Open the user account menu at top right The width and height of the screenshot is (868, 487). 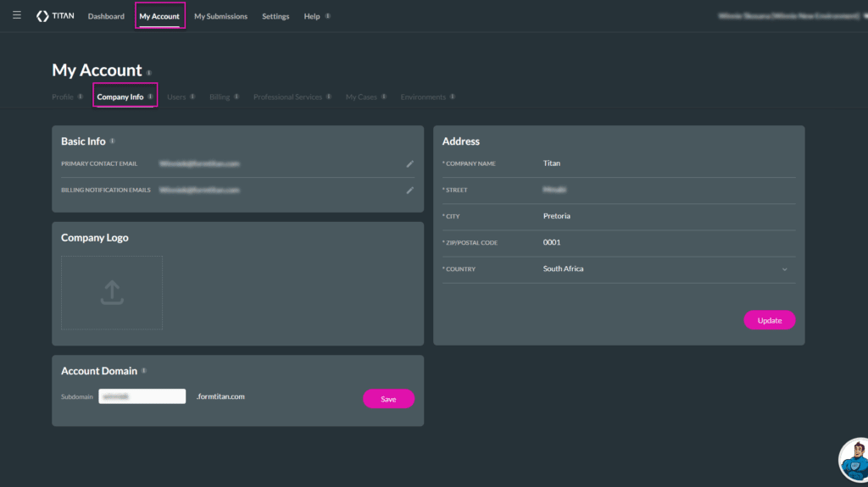[x=793, y=16]
